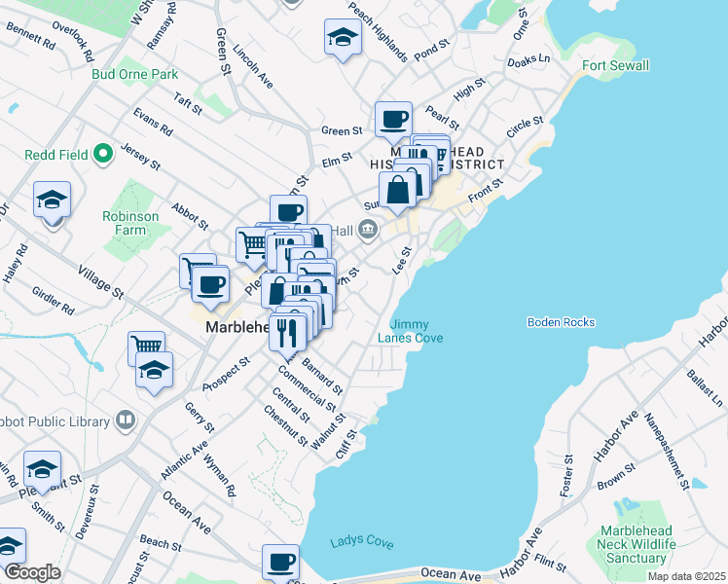Select the Fort Sewall park label
The image size is (728, 584).
[615, 65]
